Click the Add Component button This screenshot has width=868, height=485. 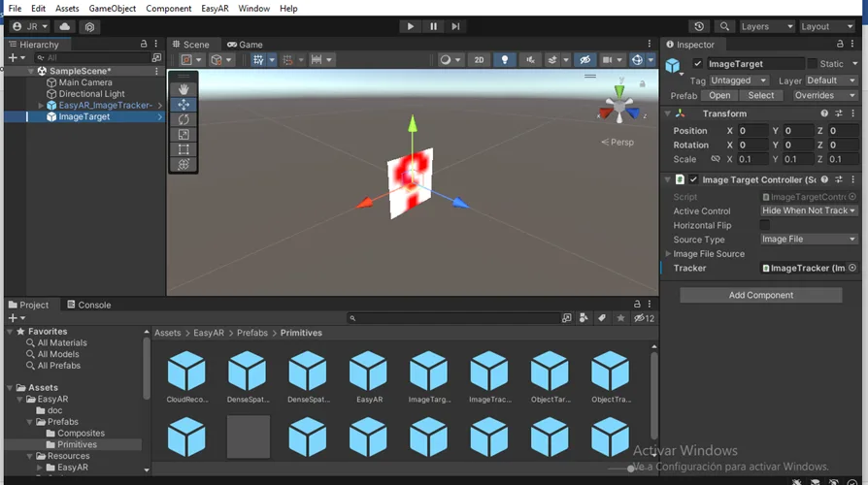coord(760,295)
